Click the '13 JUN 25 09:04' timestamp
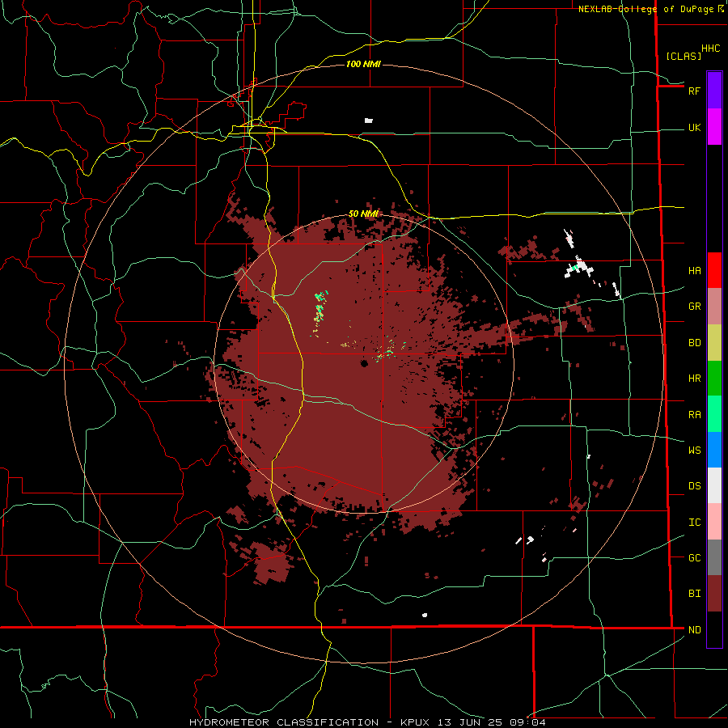The height and width of the screenshot is (728, 728). (491, 722)
